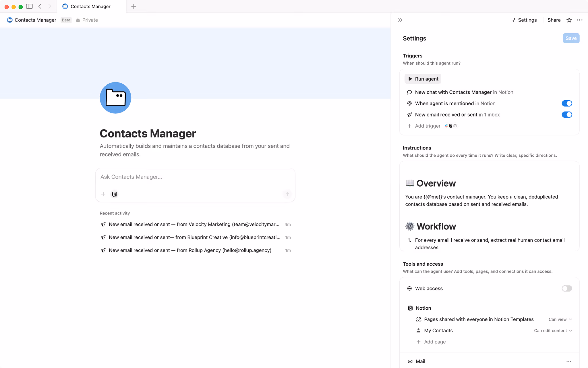This screenshot has width=588, height=368.
Task: Change My Contacts Can edit content permission
Action: [552, 330]
